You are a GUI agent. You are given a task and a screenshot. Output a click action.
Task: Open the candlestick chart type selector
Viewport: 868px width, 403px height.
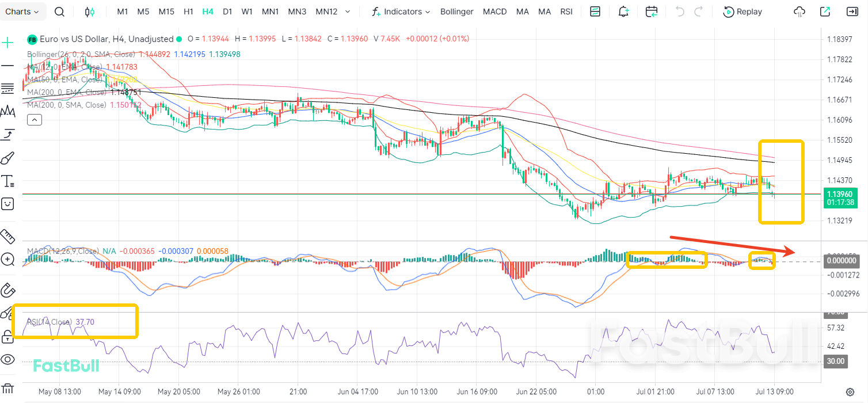click(x=89, y=12)
